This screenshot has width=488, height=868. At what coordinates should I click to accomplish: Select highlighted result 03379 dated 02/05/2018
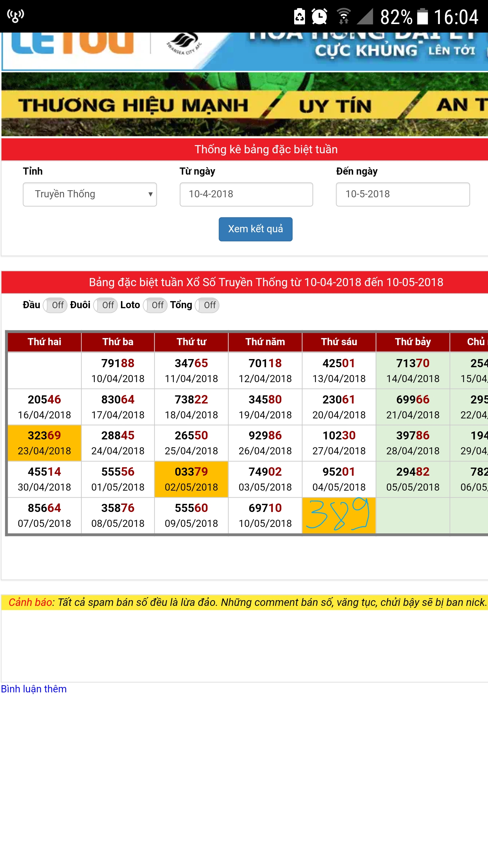coord(191,479)
